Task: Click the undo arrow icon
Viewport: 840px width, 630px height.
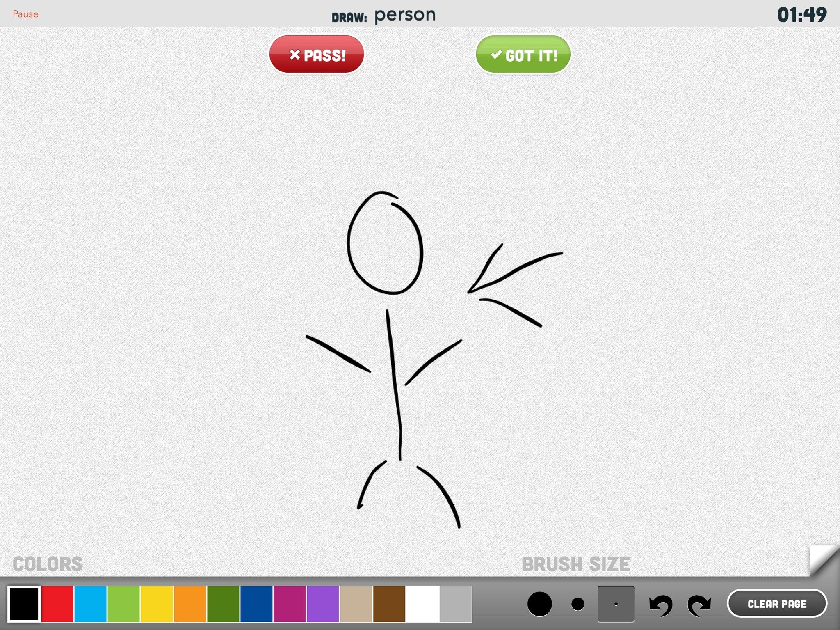Action: point(660,605)
